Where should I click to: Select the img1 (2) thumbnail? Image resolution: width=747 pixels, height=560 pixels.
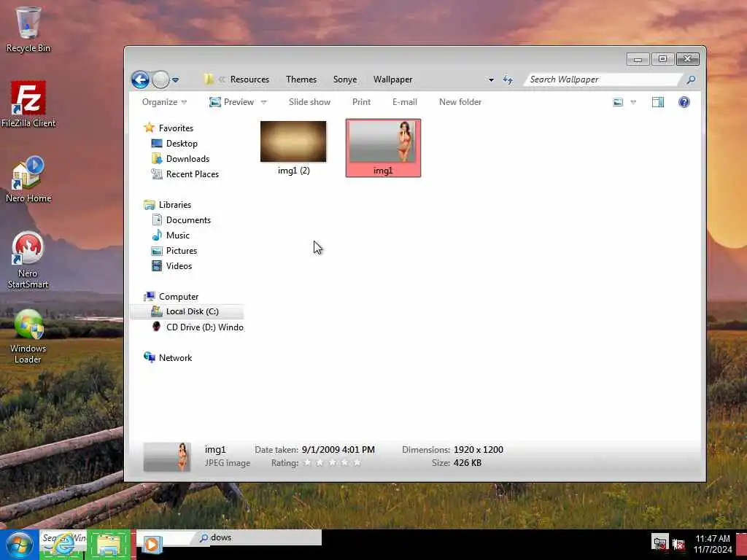[293, 148]
